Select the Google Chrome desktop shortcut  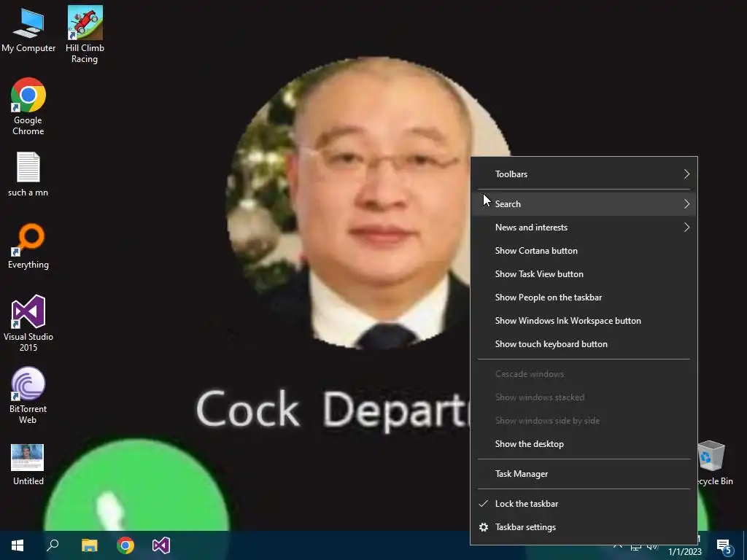(28, 106)
